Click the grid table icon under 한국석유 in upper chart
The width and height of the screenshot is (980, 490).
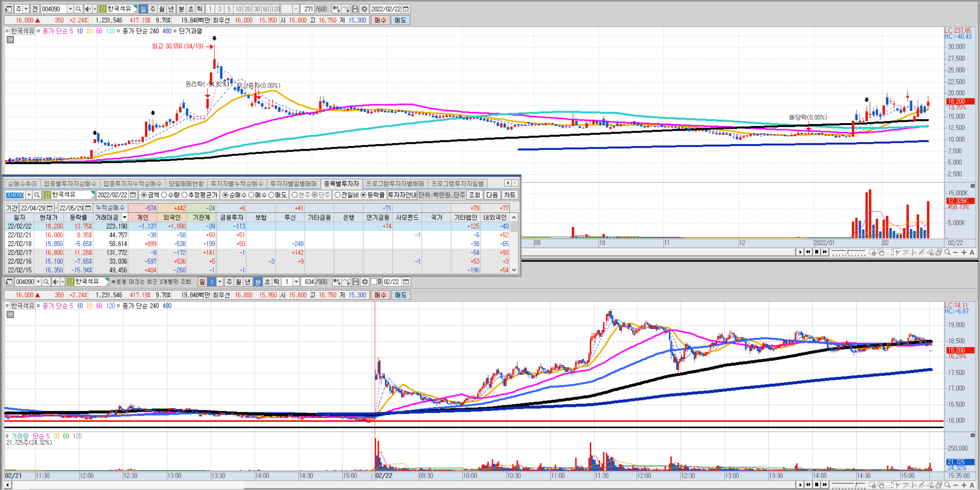[x=10, y=39]
